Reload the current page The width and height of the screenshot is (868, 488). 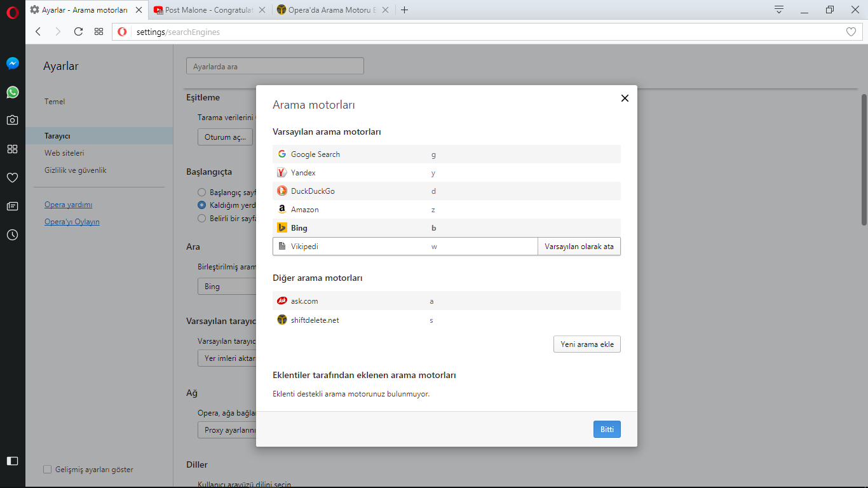point(78,32)
